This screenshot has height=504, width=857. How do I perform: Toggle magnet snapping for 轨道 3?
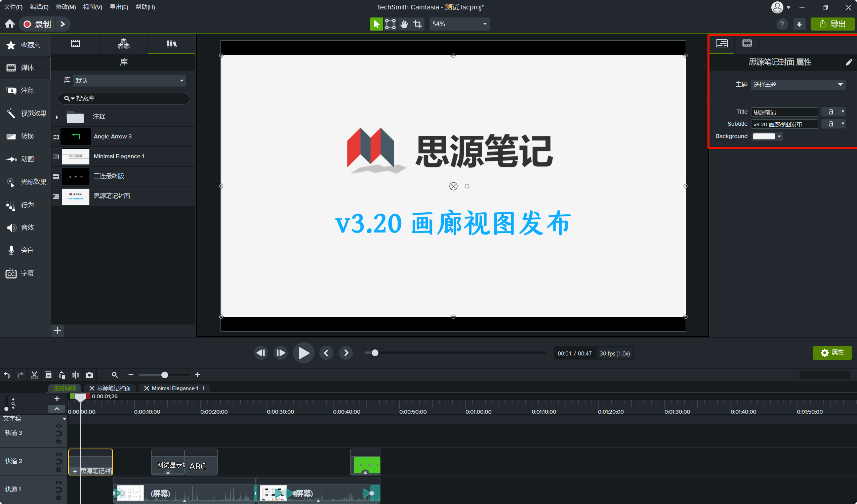click(x=58, y=433)
